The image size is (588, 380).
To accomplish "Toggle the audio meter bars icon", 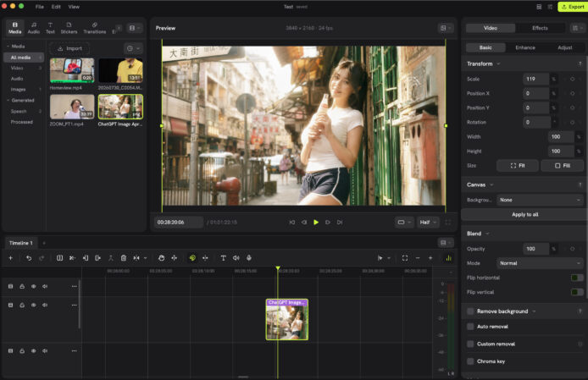I will coord(448,258).
